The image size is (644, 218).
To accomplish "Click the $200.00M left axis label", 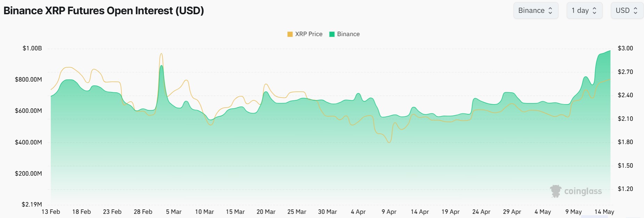I will pyautogui.click(x=29, y=174).
